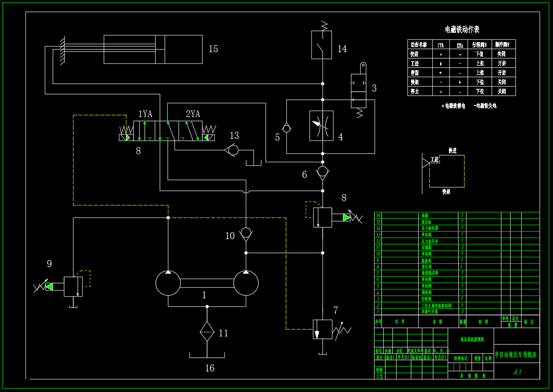
Task: Click number "11" next to the filter
Action: [x=223, y=333]
